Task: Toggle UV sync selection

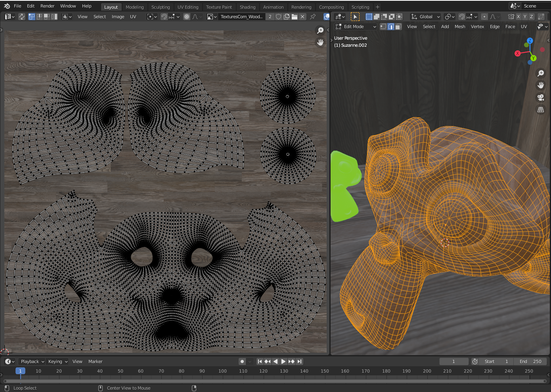Action: pos(22,17)
